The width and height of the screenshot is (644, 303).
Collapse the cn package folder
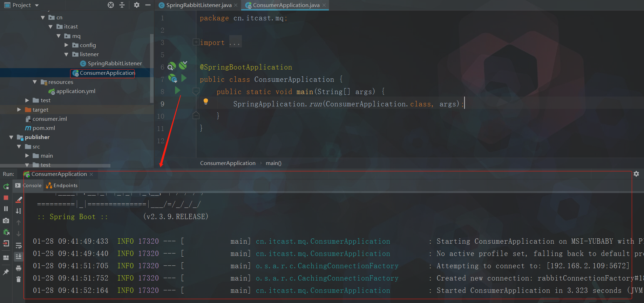coord(43,18)
